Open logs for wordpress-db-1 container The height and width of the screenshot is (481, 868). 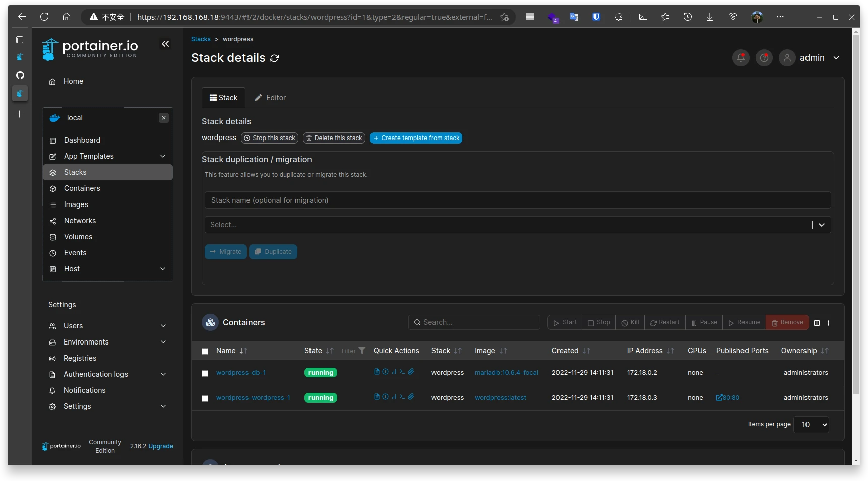(377, 372)
